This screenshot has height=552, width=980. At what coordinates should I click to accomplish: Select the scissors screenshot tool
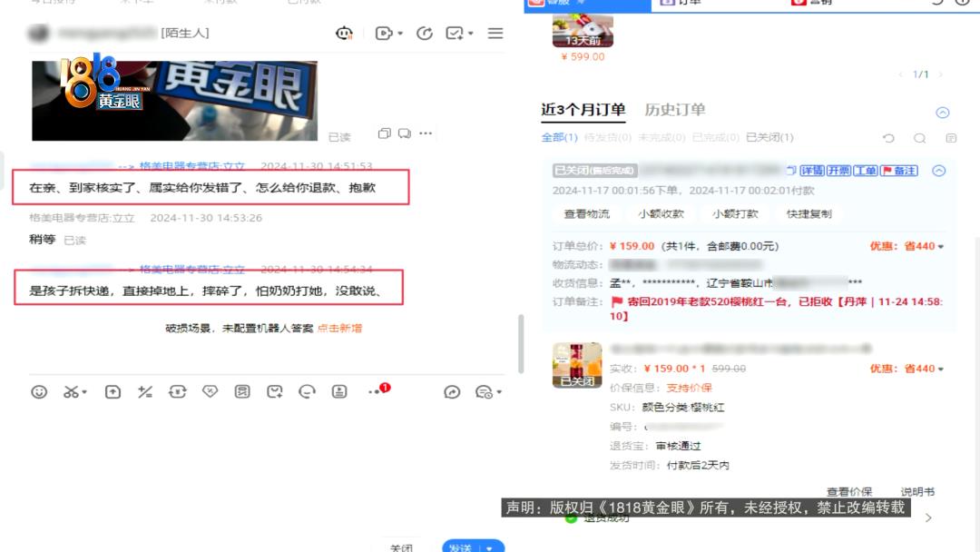71,392
